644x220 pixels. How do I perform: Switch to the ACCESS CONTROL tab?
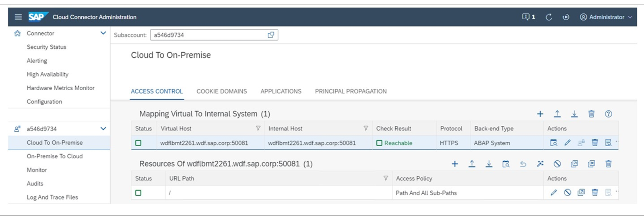point(157,91)
